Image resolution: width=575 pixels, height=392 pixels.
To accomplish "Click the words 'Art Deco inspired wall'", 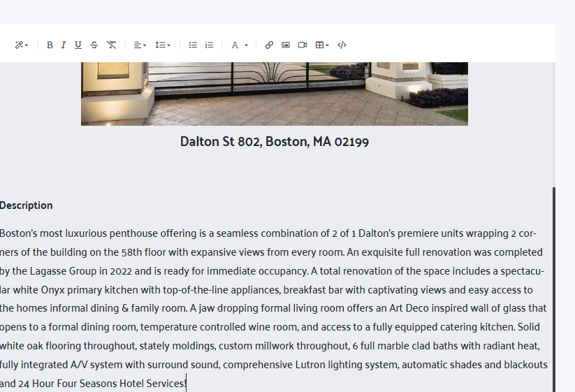I will point(439,308).
